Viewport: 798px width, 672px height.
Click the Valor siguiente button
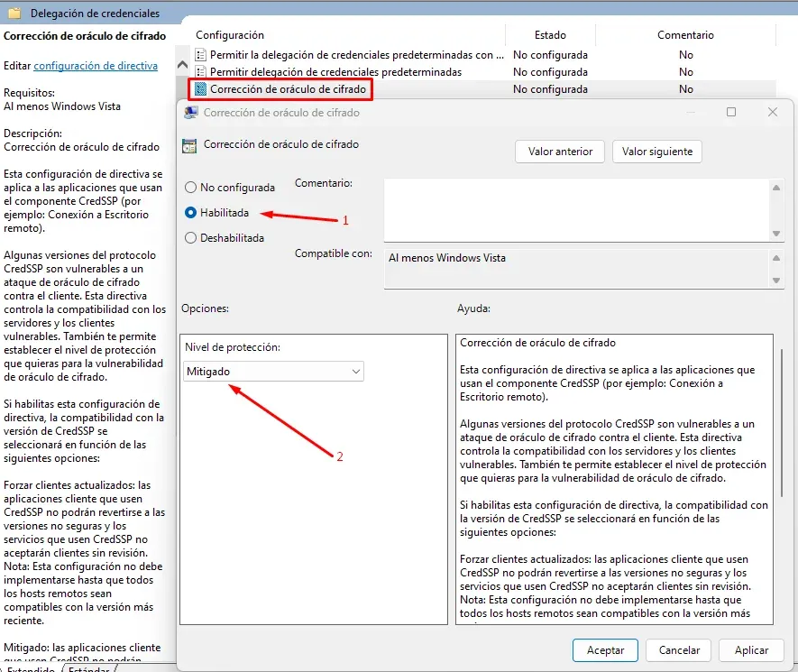tap(657, 152)
